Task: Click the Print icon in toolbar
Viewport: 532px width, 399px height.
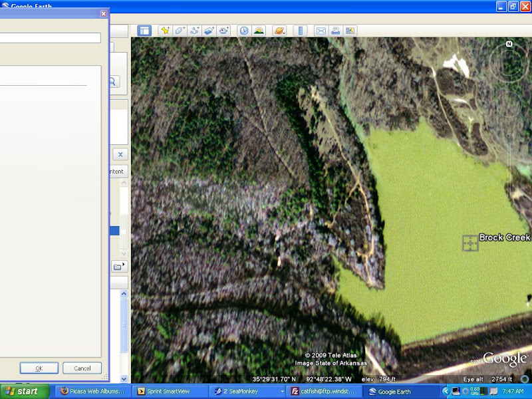Action: (x=335, y=31)
